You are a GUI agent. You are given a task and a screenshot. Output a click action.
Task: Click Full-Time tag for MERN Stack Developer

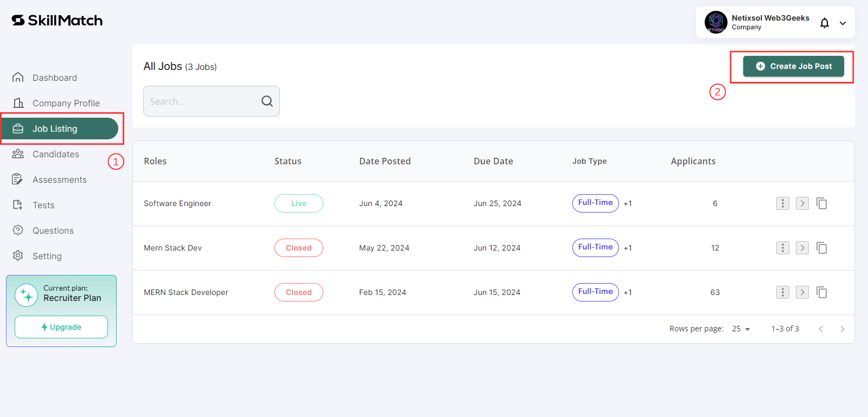coord(596,292)
